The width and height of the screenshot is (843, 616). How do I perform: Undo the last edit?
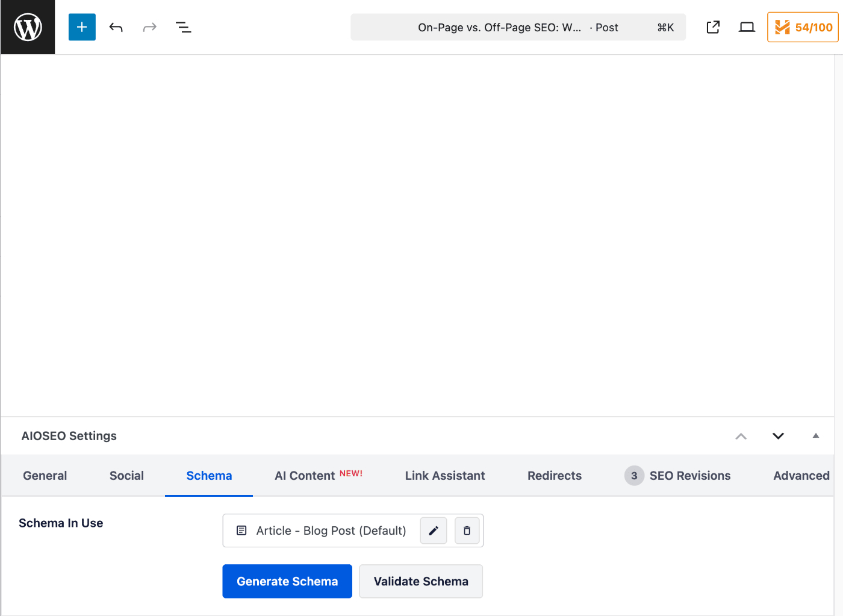(116, 27)
